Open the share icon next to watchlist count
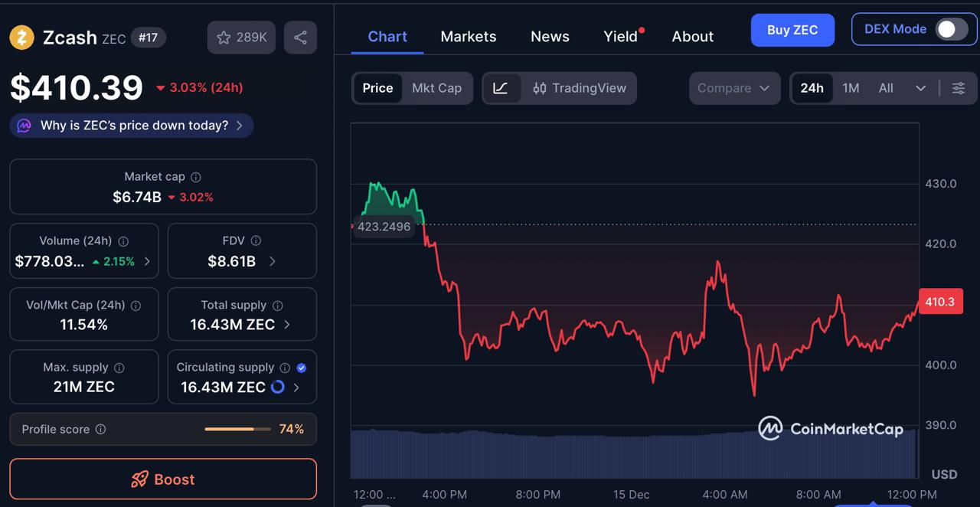This screenshot has width=980, height=507. pos(300,37)
